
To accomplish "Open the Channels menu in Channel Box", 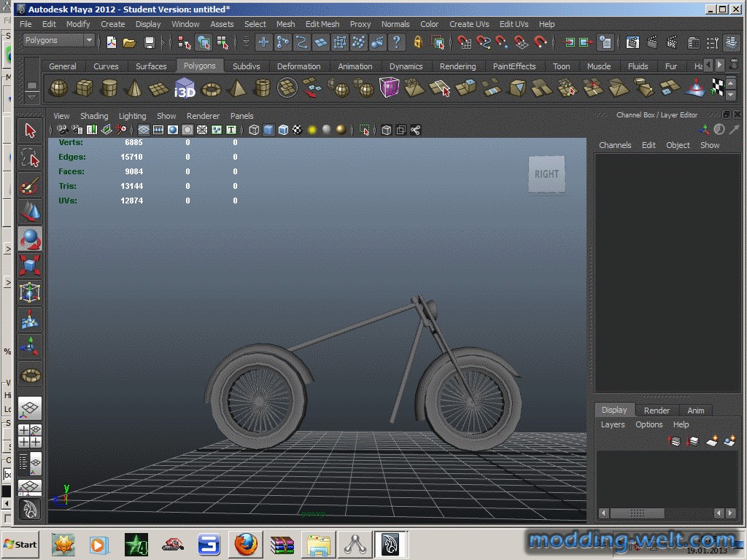I will pos(615,145).
